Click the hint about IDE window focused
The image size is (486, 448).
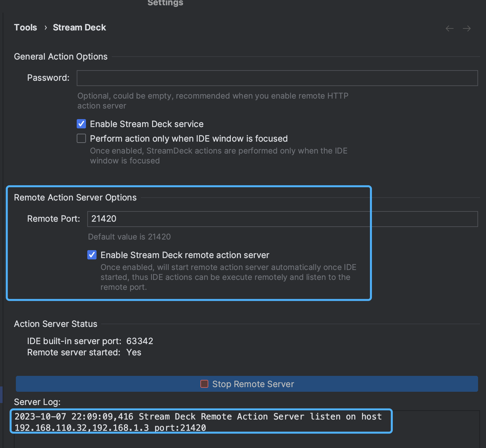[219, 156]
